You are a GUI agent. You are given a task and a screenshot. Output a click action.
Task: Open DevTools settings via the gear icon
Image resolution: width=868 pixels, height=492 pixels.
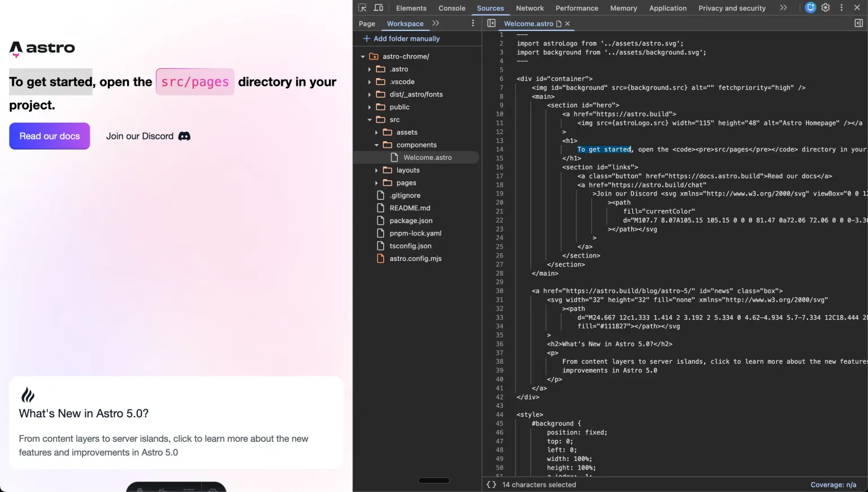[x=826, y=8]
